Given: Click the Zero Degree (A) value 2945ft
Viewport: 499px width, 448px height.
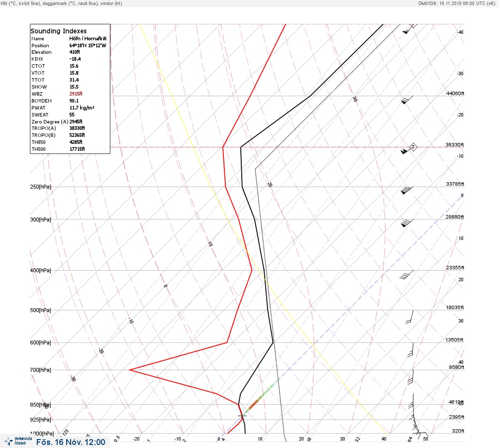Looking at the screenshot, I should pyautogui.click(x=76, y=121).
